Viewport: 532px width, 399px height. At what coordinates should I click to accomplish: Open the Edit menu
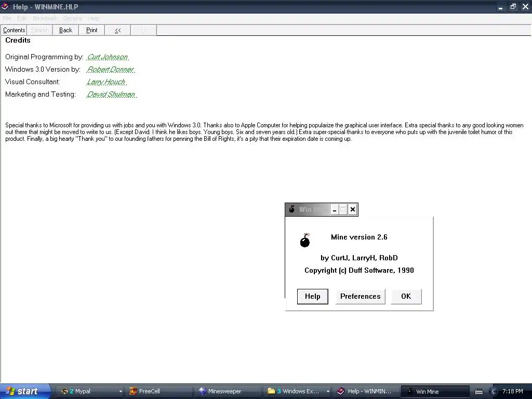pyautogui.click(x=22, y=18)
